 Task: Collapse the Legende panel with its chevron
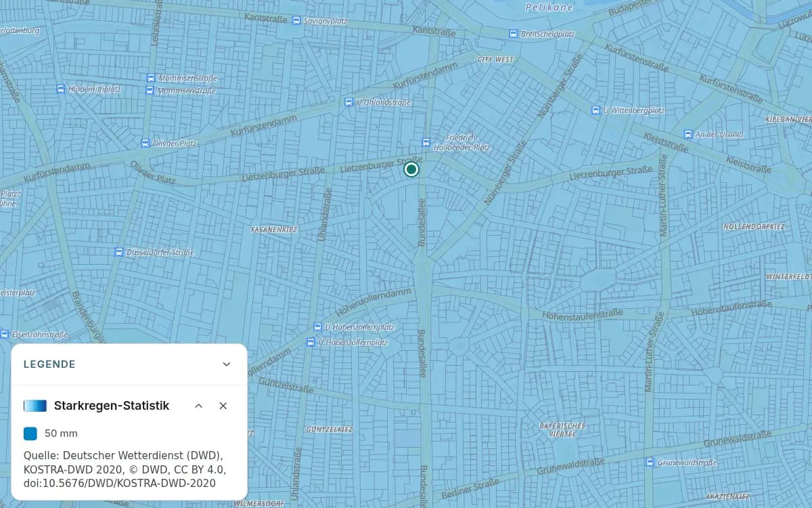click(227, 364)
